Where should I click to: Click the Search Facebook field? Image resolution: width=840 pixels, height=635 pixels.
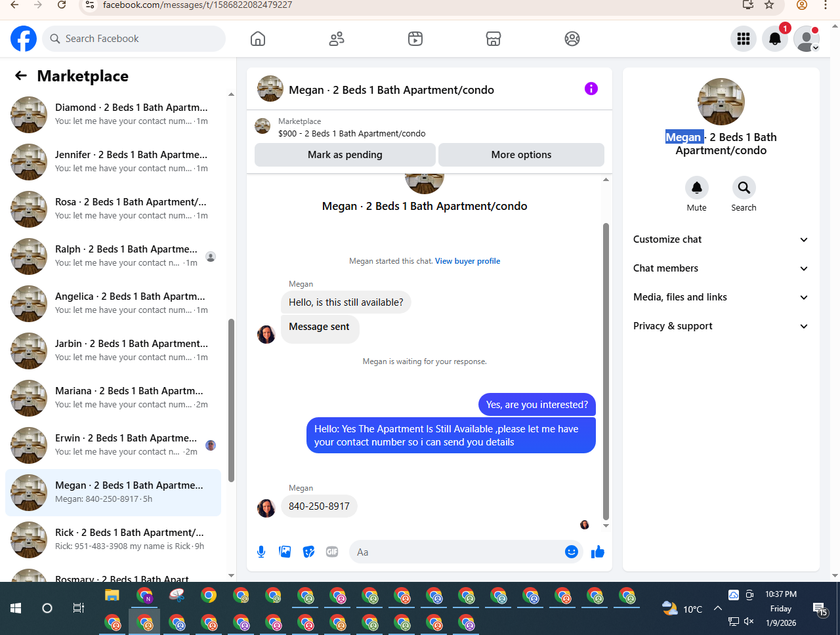click(x=134, y=39)
